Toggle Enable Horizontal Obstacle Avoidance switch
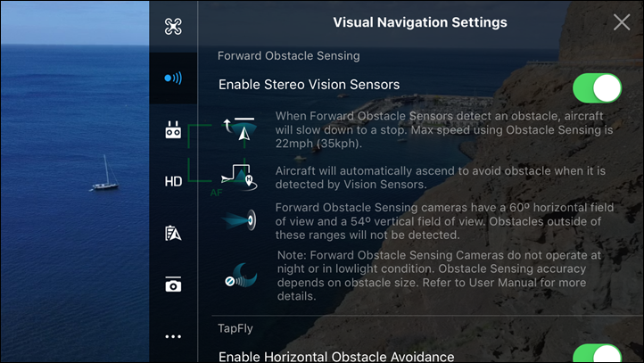This screenshot has height=363, width=644. 598,353
